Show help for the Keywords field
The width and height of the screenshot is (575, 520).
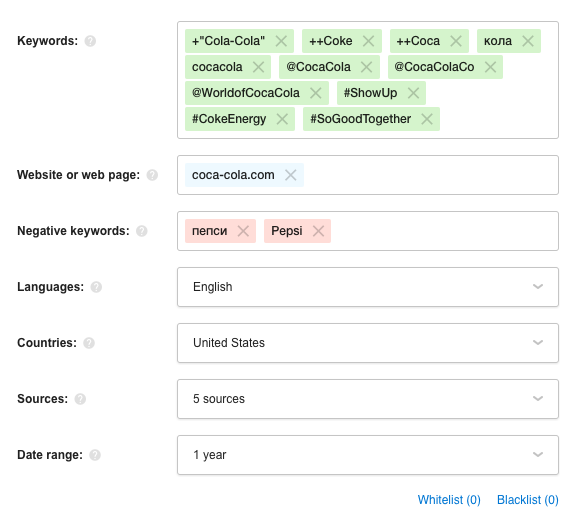click(90, 41)
